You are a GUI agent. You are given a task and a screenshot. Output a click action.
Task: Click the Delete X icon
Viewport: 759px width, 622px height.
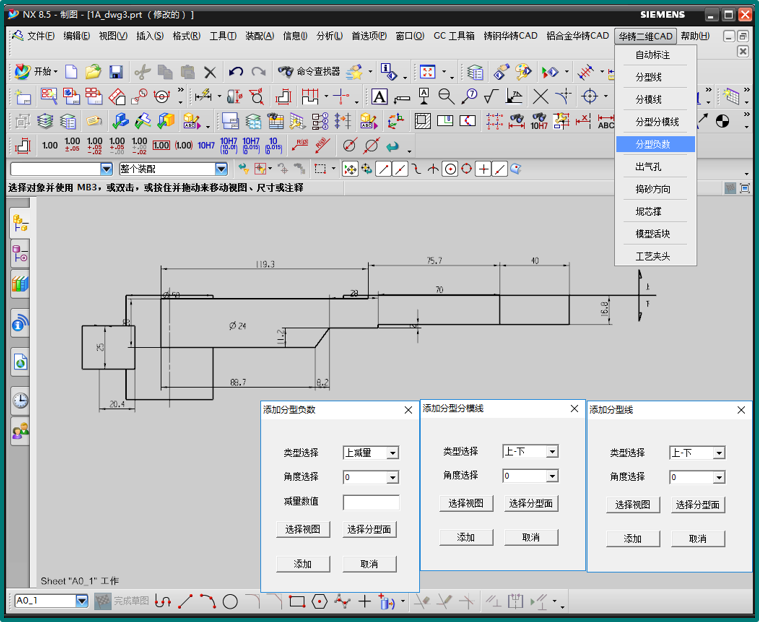click(210, 73)
